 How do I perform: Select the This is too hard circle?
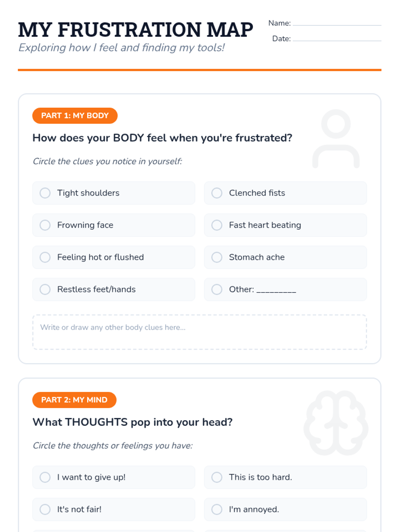pos(217,477)
